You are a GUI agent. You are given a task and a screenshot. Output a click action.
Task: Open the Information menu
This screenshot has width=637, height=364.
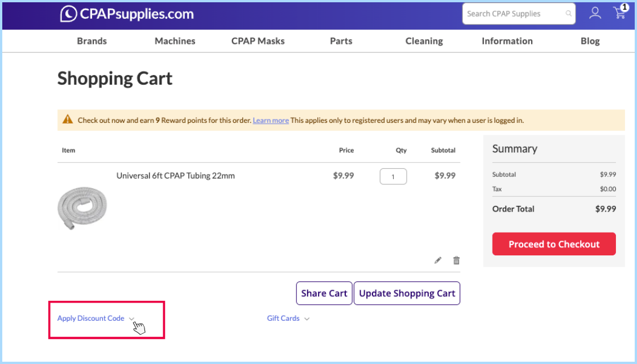[507, 41]
